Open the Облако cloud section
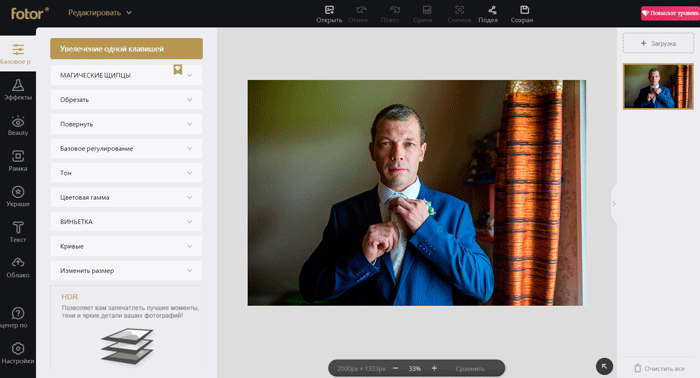The image size is (700, 378). click(18, 267)
